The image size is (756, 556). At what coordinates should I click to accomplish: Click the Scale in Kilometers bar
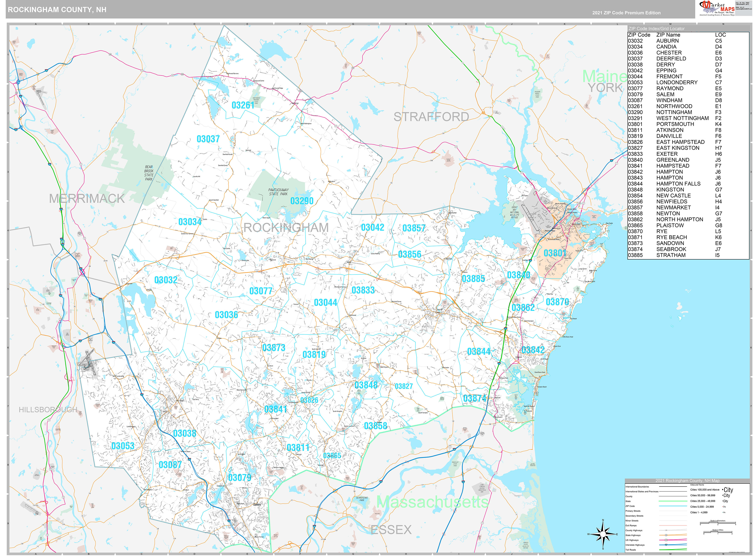pos(718,523)
